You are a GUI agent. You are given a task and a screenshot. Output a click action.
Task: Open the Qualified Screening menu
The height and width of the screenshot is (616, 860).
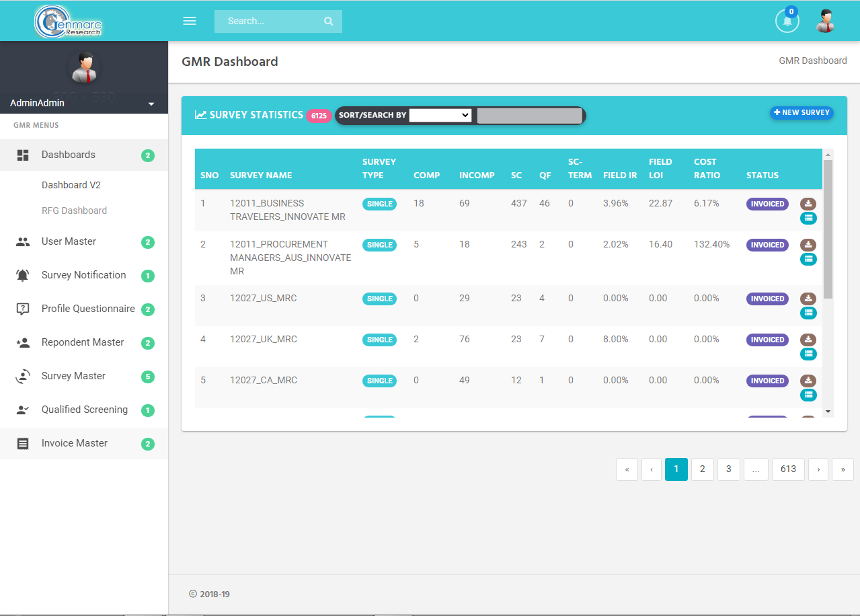tap(84, 410)
